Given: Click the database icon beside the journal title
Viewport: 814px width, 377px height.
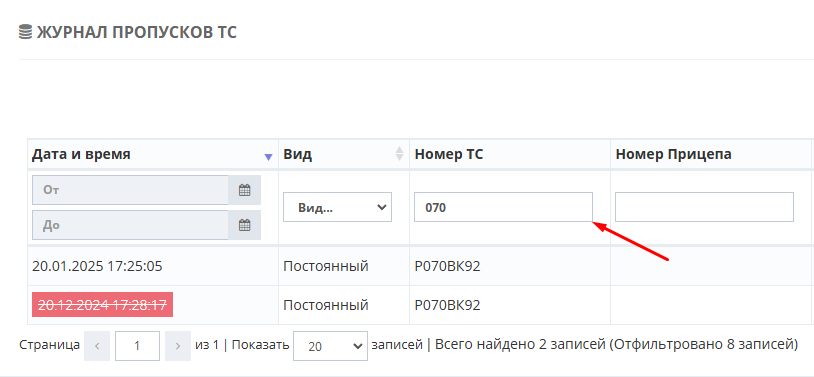Looking at the screenshot, I should [25, 32].
